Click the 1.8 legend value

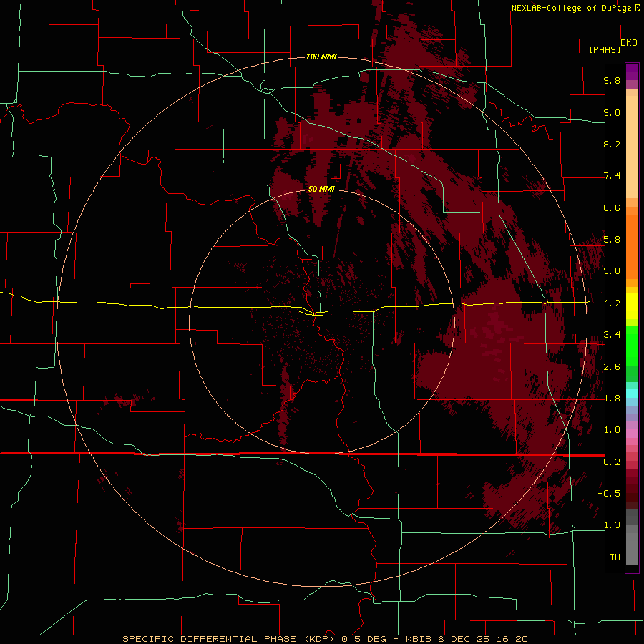tap(612, 399)
